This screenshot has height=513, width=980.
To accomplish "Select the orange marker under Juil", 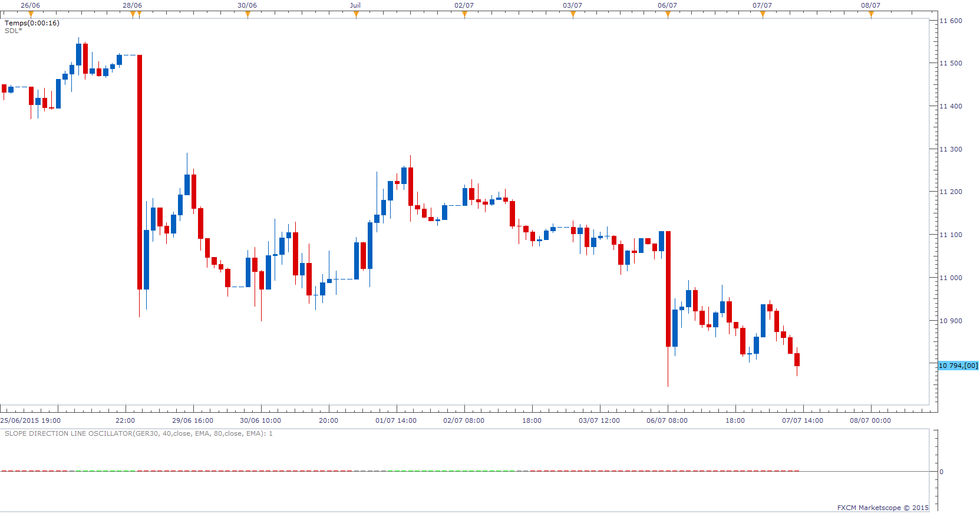I will coord(356,14).
